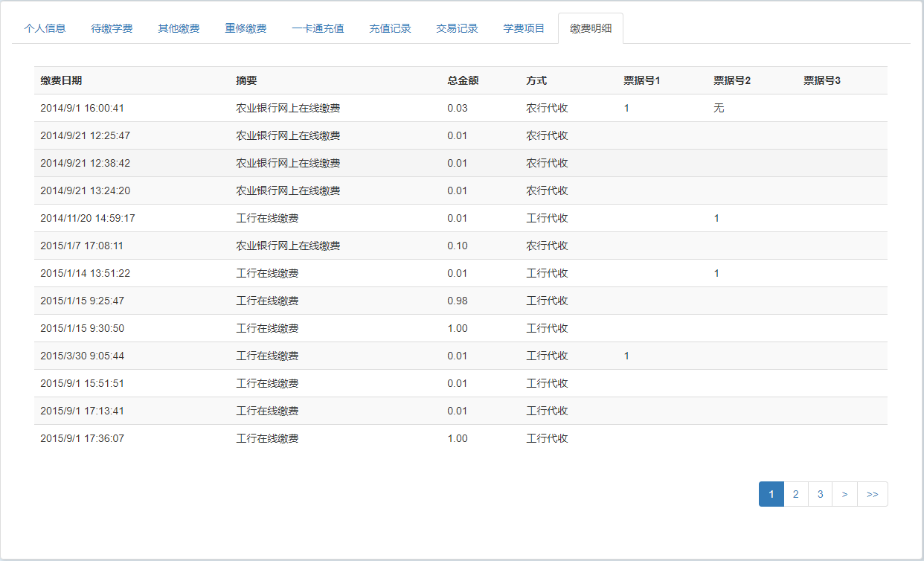Select the 缴费明细 tab

591,28
